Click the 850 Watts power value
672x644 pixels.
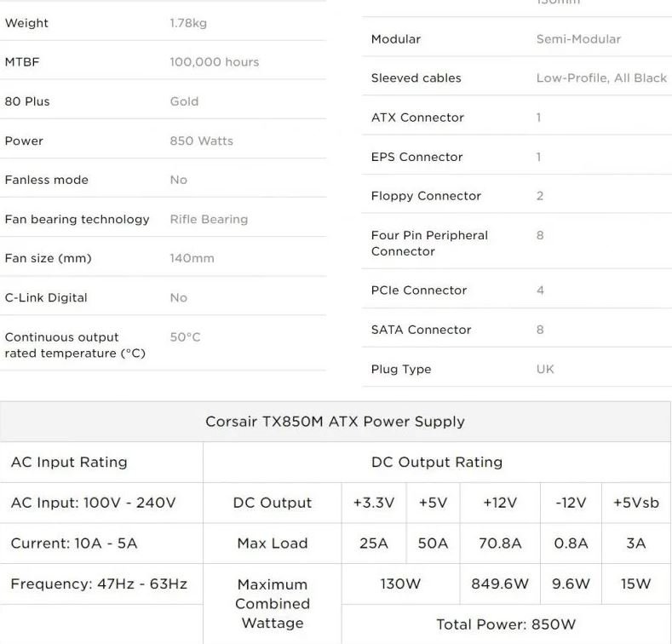click(x=201, y=141)
